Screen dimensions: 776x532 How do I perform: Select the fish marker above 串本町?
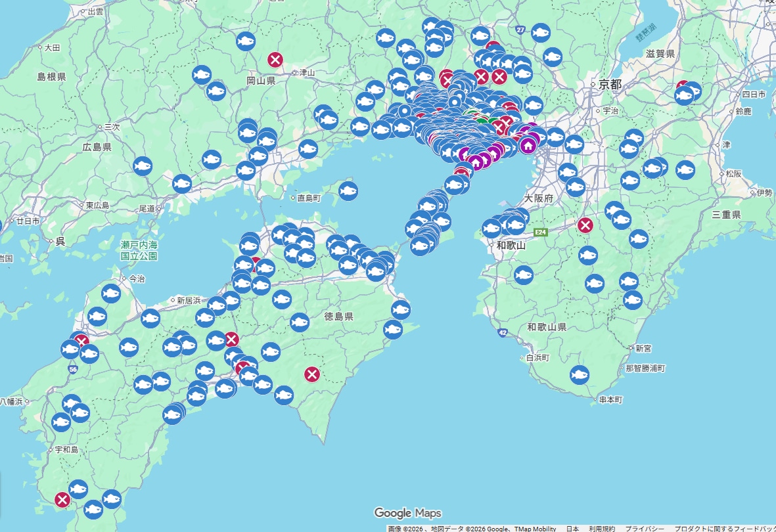[x=579, y=374]
